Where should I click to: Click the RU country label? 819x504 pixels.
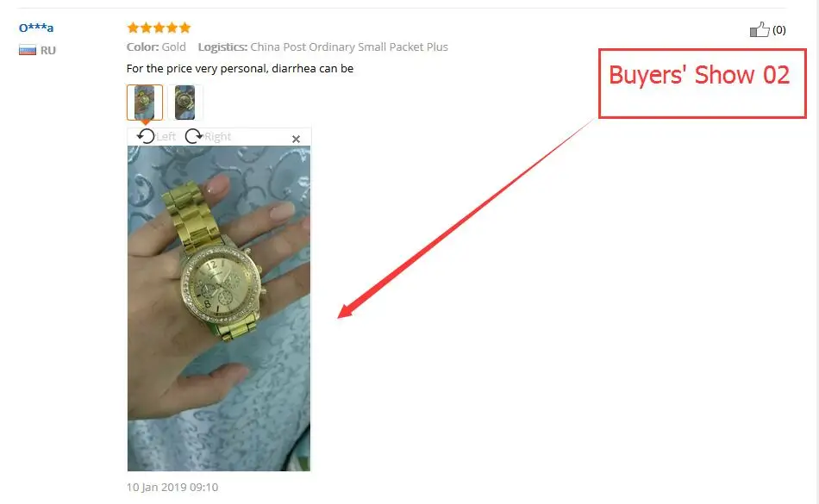[48, 51]
